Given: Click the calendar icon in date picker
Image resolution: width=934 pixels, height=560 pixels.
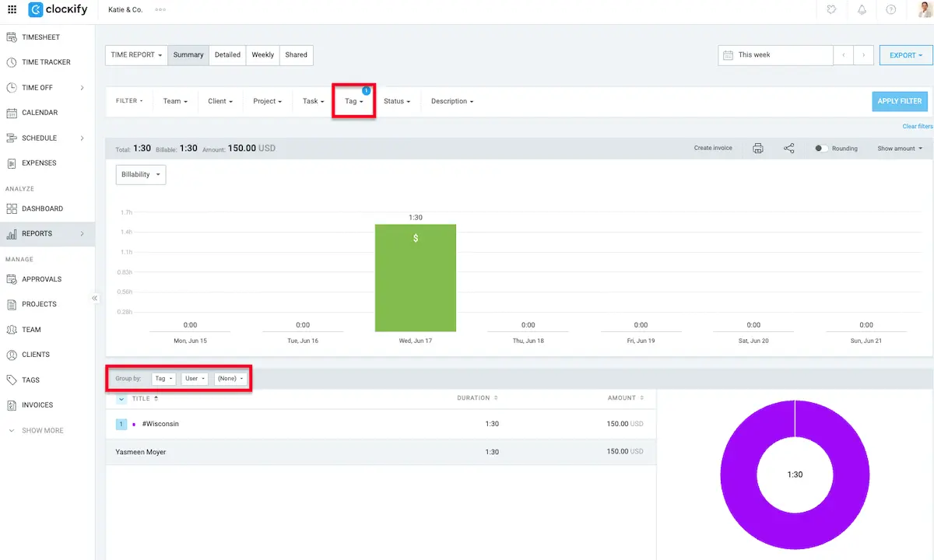Looking at the screenshot, I should coord(728,55).
